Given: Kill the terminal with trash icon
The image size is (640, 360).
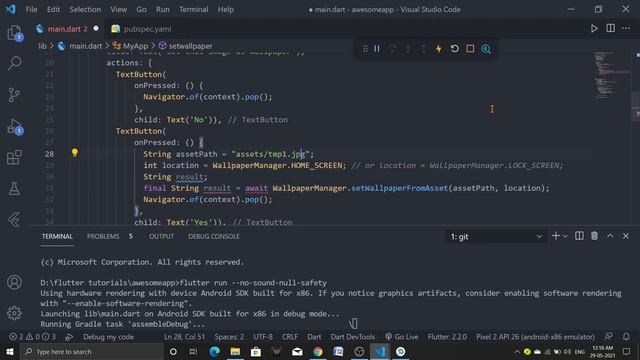Looking at the screenshot, I should pyautogui.click(x=594, y=236).
